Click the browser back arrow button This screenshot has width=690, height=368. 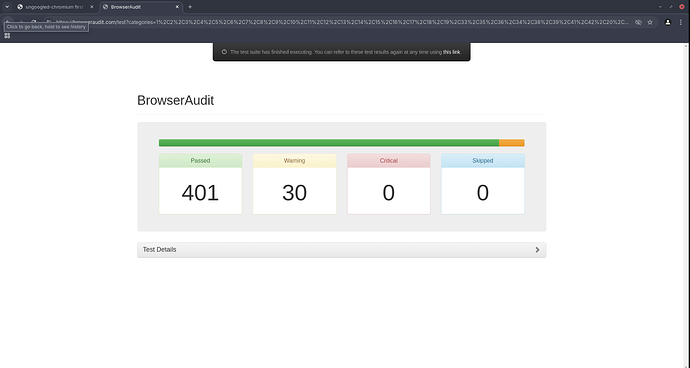pyautogui.click(x=8, y=22)
